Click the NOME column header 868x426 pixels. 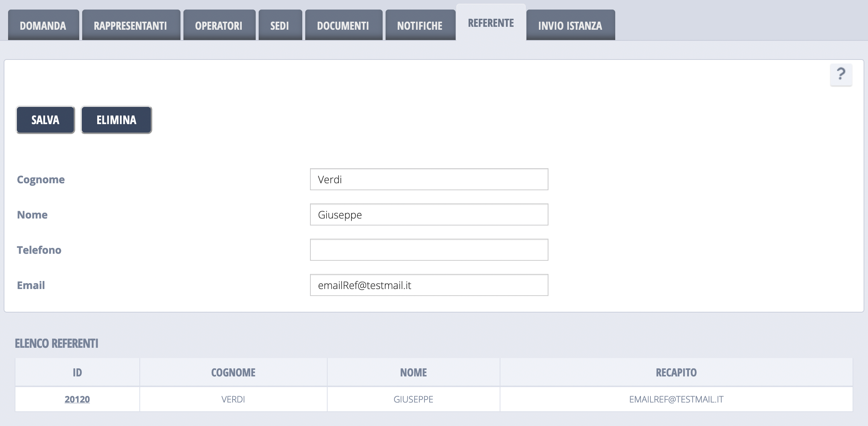click(413, 372)
